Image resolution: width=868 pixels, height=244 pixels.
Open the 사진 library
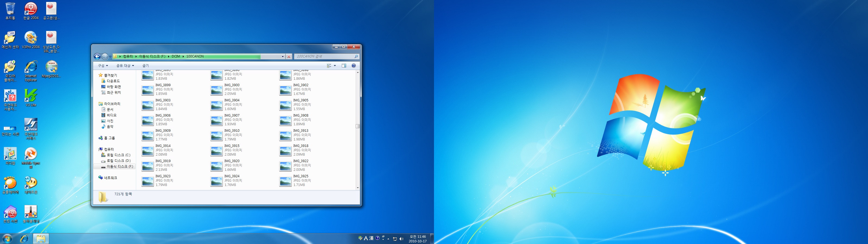(107, 121)
